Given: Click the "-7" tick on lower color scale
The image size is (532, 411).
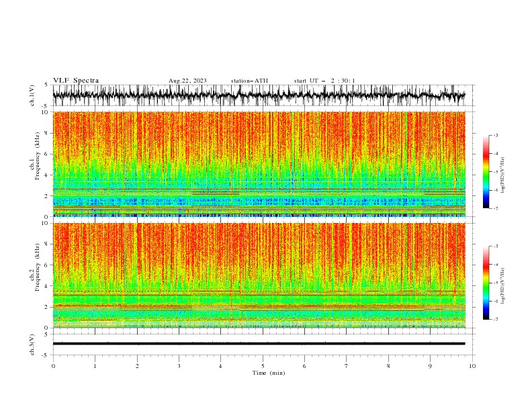Looking at the screenshot, I should point(495,320).
